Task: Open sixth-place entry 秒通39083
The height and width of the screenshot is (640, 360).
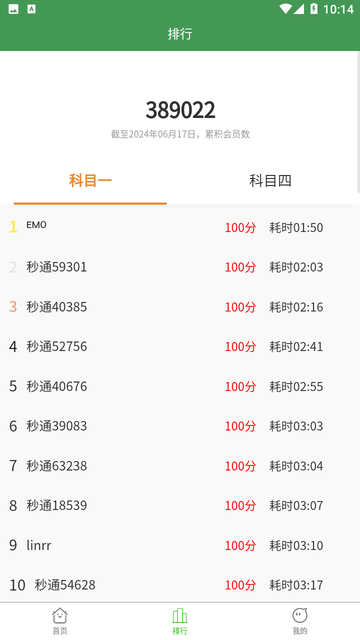Action: point(180,426)
